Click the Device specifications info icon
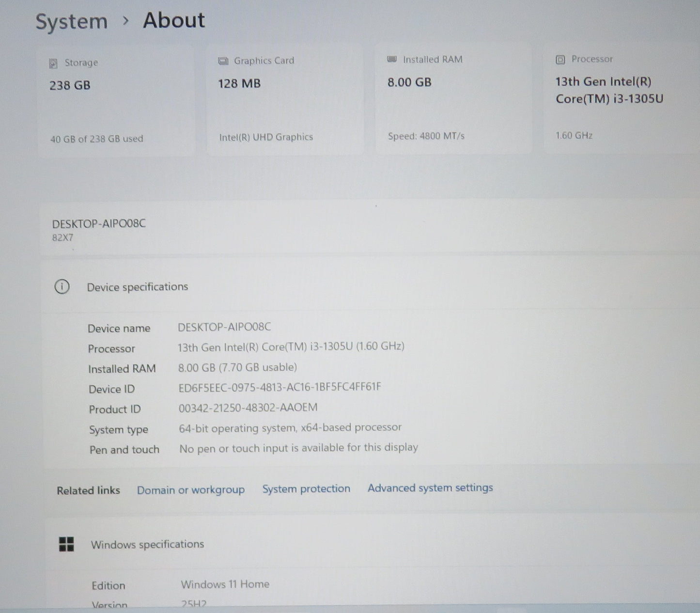700x613 pixels. pyautogui.click(x=62, y=287)
